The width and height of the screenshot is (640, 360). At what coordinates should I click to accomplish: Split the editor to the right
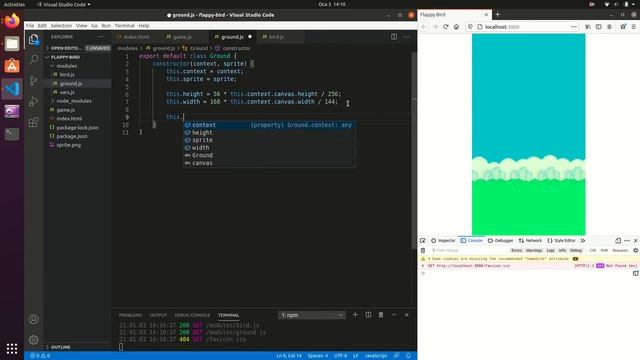tap(394, 37)
